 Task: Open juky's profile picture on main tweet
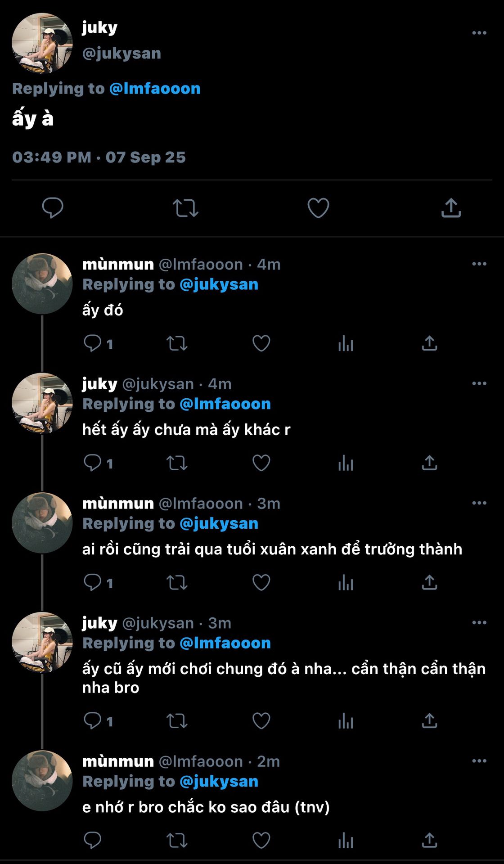(x=42, y=43)
